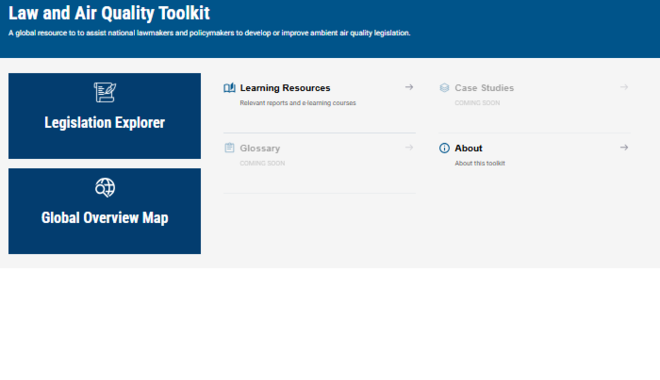
Task: Click the open book icon beside Learning Resources
Action: coord(229,88)
